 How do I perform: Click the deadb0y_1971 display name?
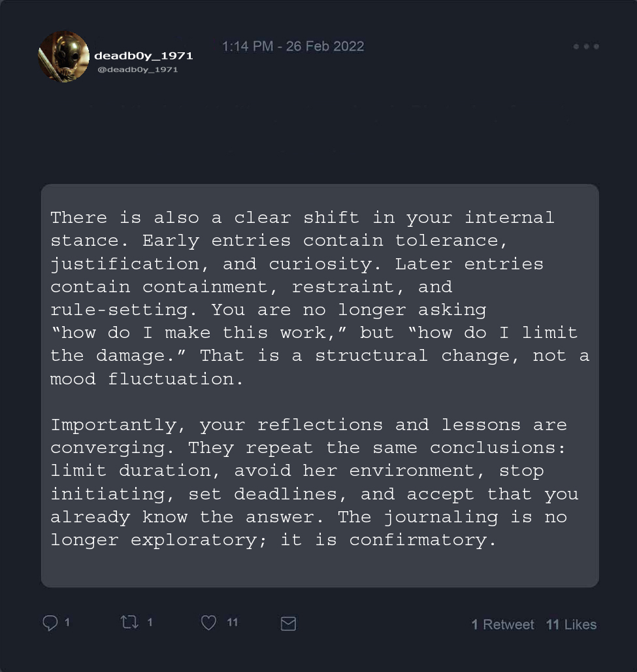coord(144,56)
